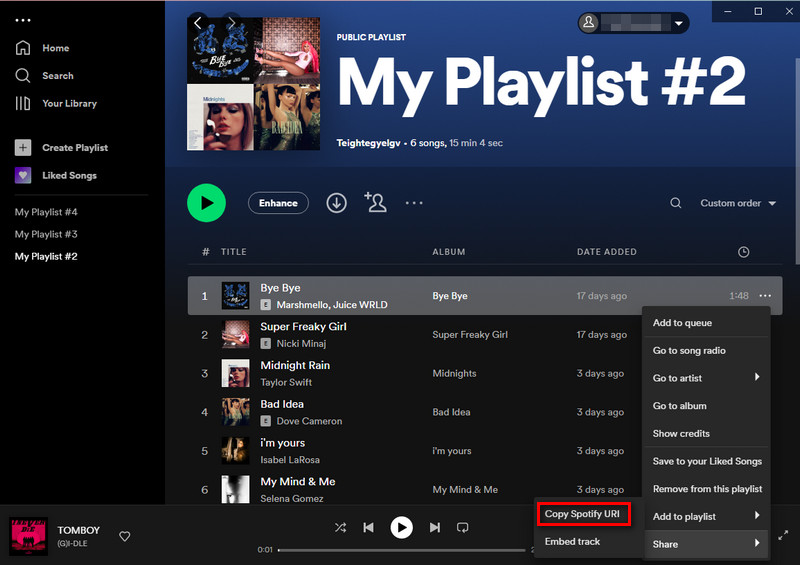Viewport: 800px width, 565px height.
Task: Navigate forward with the right arrow
Action: click(231, 22)
